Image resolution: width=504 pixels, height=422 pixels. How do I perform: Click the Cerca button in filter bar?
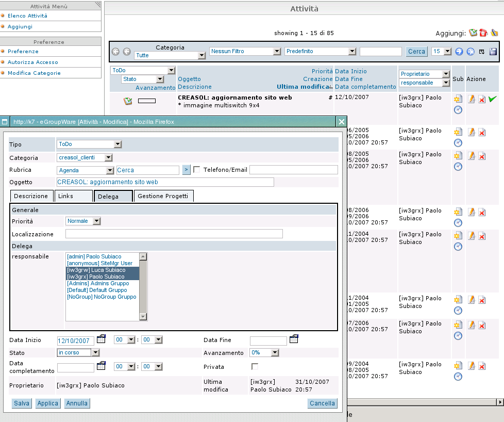point(416,52)
